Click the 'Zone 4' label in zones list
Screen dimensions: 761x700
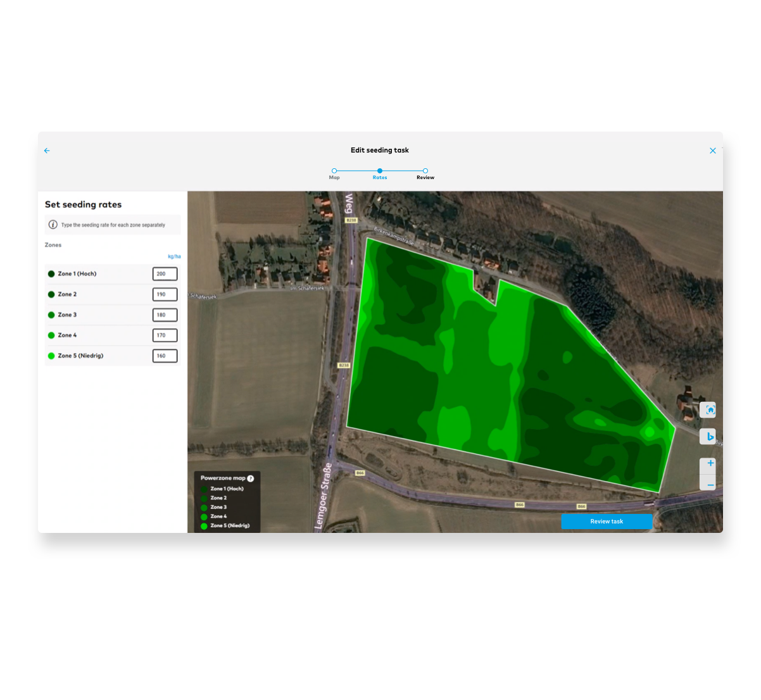pyautogui.click(x=67, y=335)
